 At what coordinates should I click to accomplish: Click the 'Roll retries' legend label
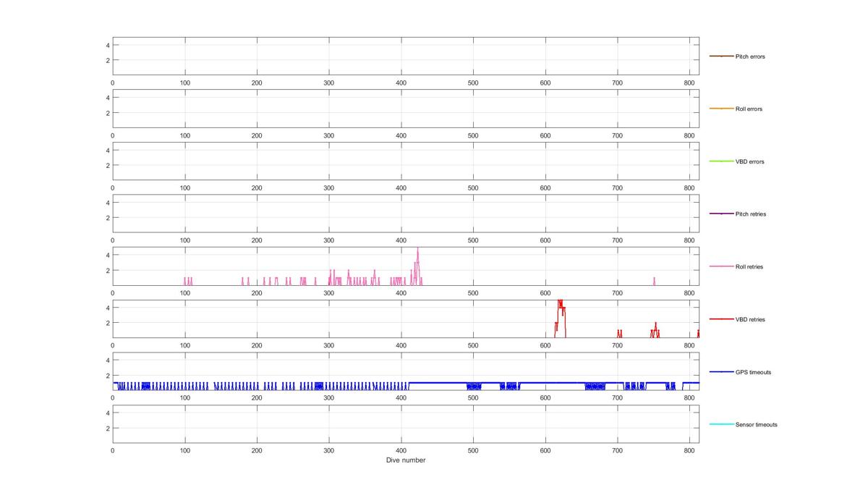pos(749,267)
